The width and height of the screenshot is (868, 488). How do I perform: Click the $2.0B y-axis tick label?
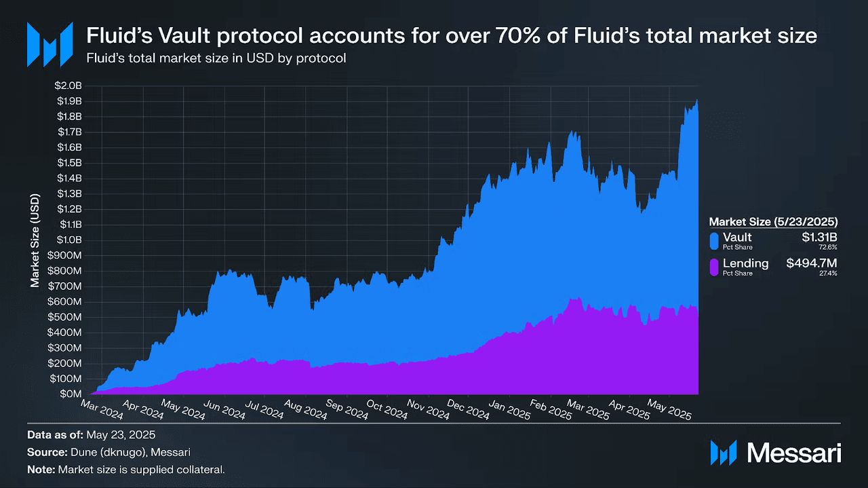point(68,86)
